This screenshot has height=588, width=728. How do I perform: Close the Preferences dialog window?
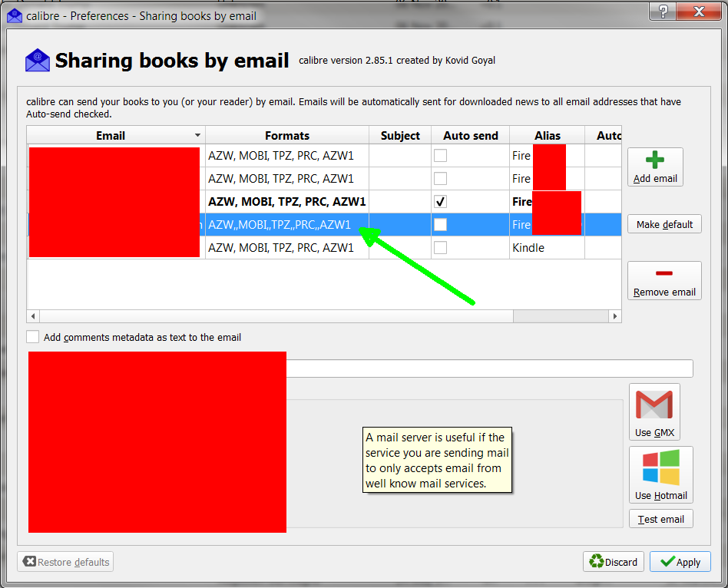(x=699, y=11)
